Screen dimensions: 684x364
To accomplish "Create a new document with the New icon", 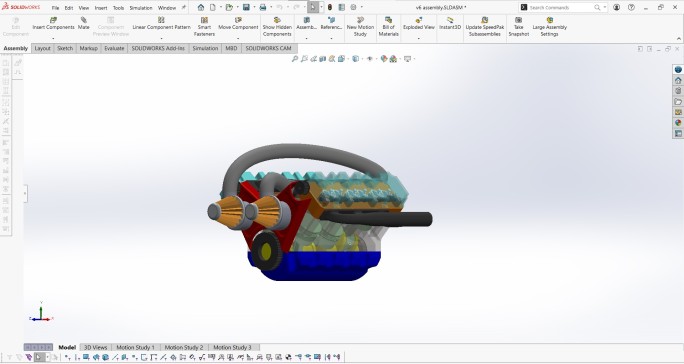I will tap(213, 7).
